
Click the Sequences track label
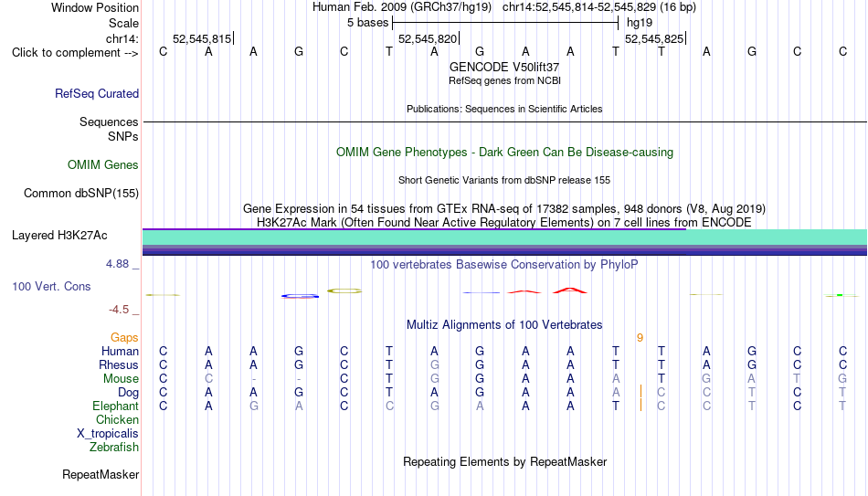click(109, 121)
